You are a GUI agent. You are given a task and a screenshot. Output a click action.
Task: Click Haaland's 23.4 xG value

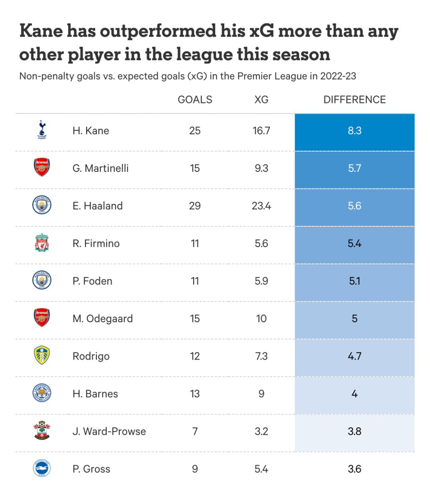(x=261, y=206)
